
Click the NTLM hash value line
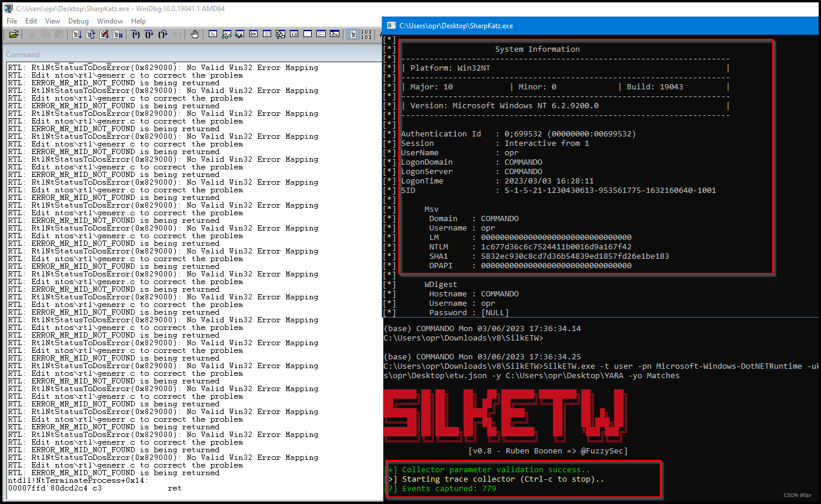(x=530, y=246)
